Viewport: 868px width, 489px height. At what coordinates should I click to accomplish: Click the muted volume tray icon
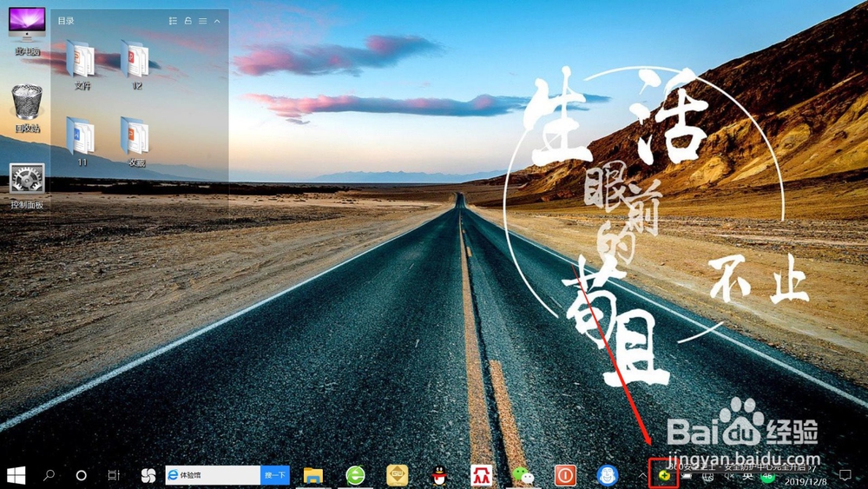pos(730,476)
